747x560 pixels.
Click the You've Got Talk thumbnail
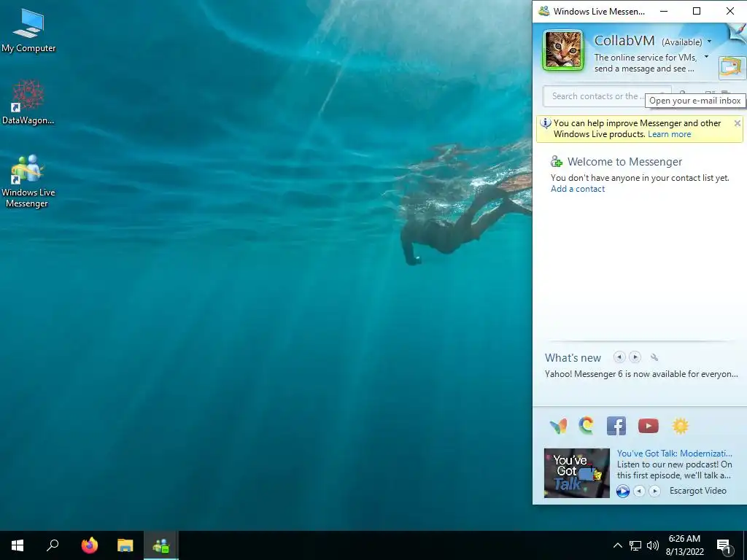point(576,472)
